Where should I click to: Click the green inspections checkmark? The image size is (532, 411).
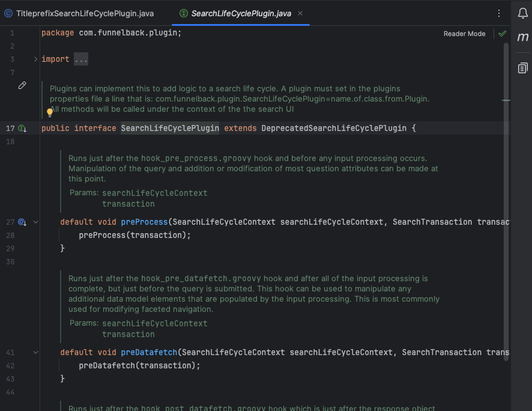click(x=503, y=34)
